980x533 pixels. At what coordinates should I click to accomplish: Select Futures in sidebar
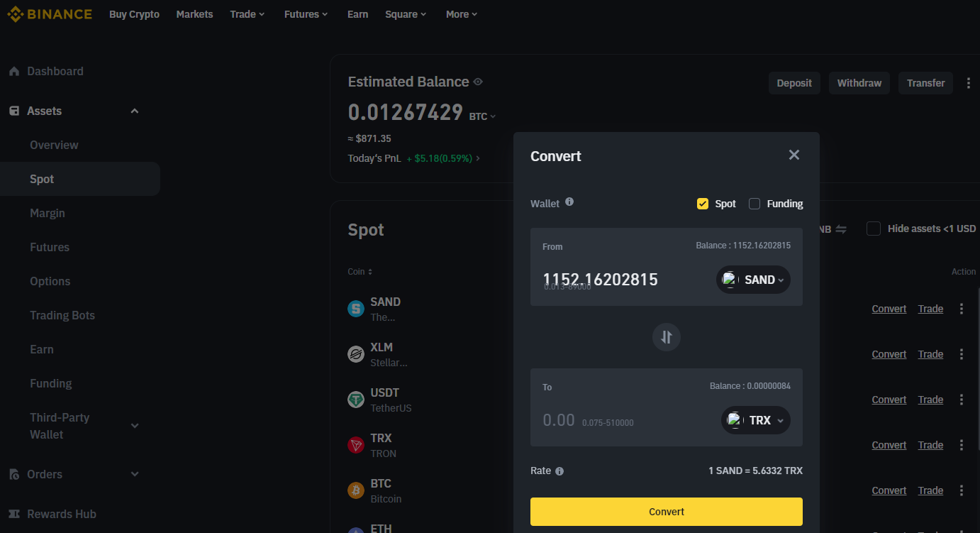click(x=50, y=247)
